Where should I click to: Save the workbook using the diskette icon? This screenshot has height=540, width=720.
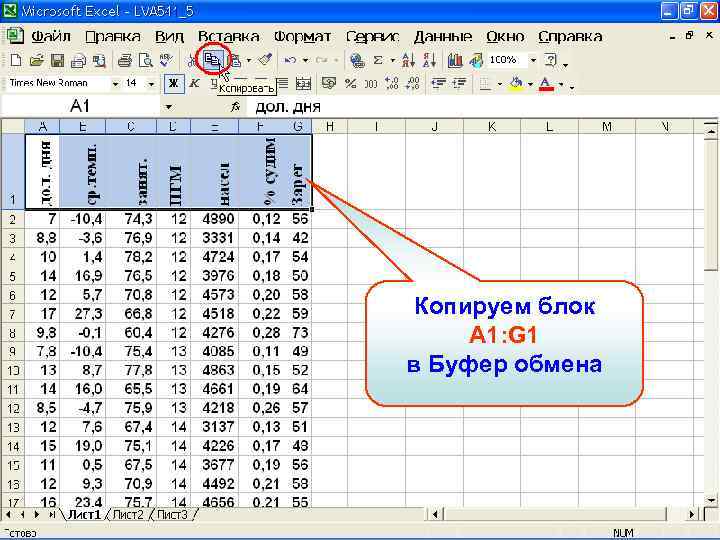point(57,60)
